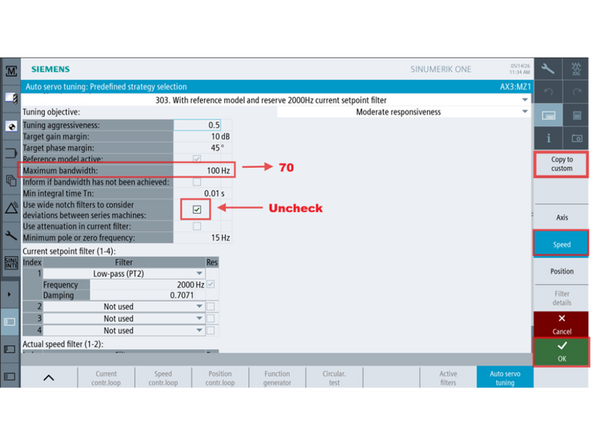The image size is (592, 444).
Task: Click the up-arrow back softkey
Action: tap(49, 378)
